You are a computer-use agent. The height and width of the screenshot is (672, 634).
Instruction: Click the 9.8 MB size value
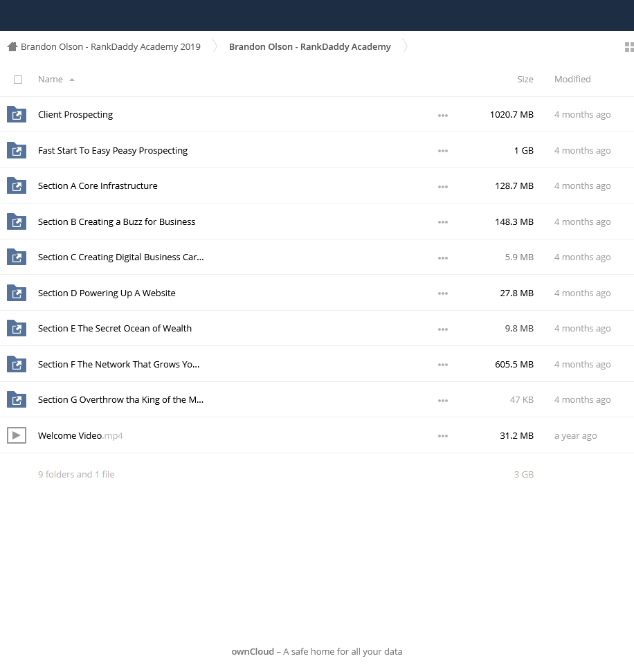pyautogui.click(x=519, y=328)
